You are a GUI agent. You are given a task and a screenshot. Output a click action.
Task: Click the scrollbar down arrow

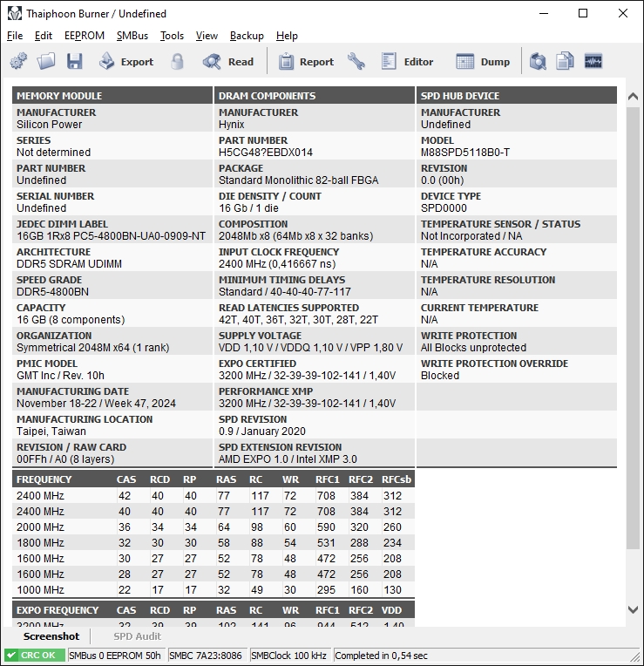[634, 610]
